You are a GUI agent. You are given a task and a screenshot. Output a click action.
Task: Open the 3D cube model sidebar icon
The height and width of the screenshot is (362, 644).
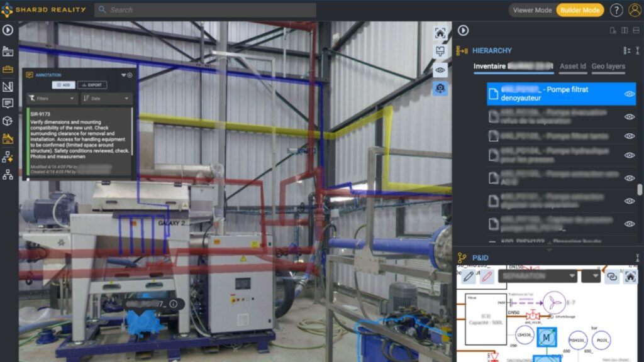tap(8, 121)
